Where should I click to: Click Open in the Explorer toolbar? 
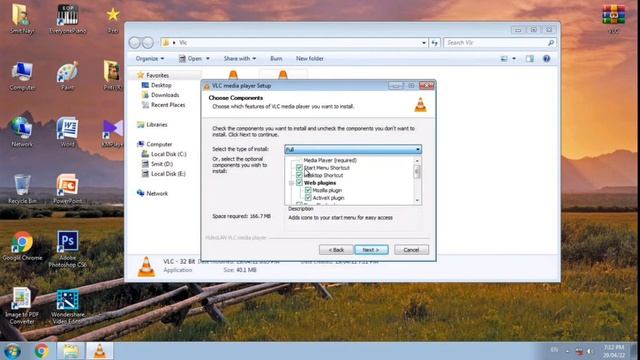(191, 59)
